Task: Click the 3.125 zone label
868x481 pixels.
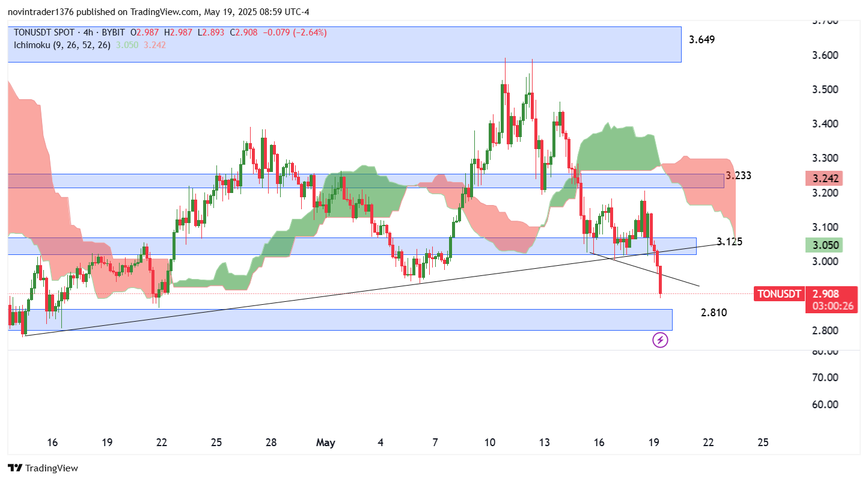Action: point(730,242)
